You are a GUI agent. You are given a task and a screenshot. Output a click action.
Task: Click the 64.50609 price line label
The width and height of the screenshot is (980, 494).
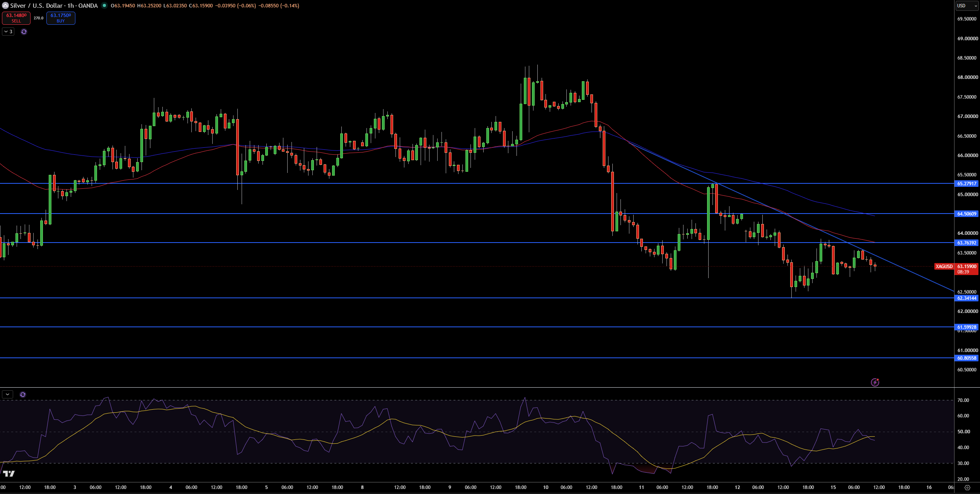(966, 214)
